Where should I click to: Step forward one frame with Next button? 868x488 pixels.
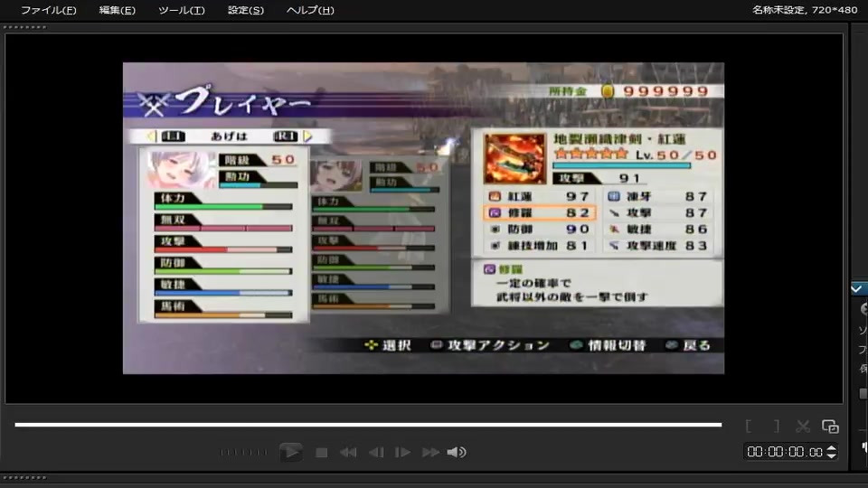click(x=402, y=453)
